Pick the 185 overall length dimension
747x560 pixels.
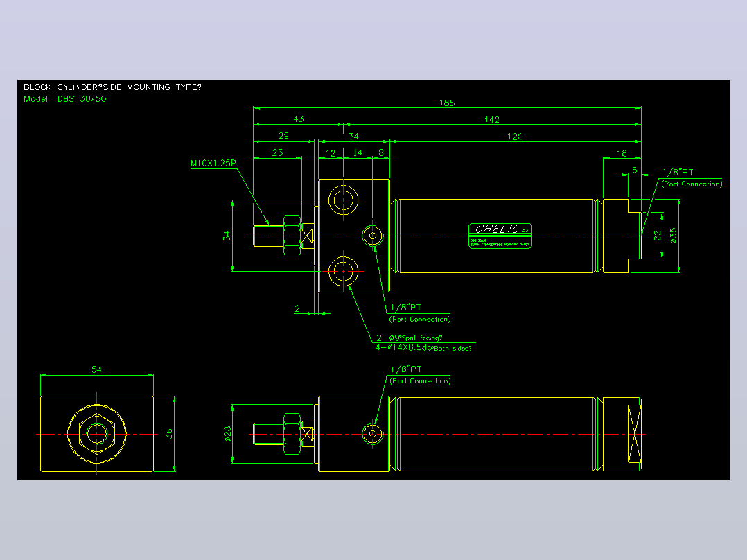[x=447, y=103]
